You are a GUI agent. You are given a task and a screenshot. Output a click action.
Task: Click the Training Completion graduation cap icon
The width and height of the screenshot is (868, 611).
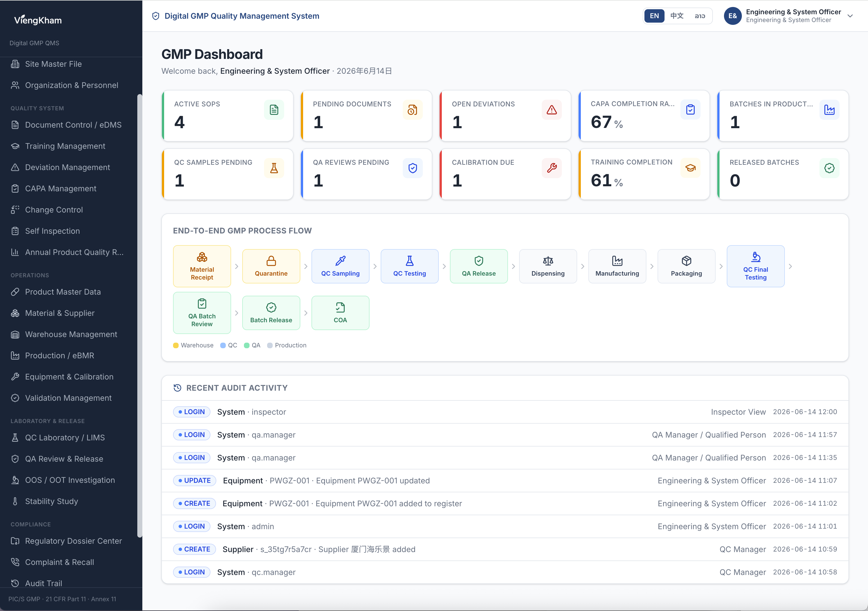(690, 168)
